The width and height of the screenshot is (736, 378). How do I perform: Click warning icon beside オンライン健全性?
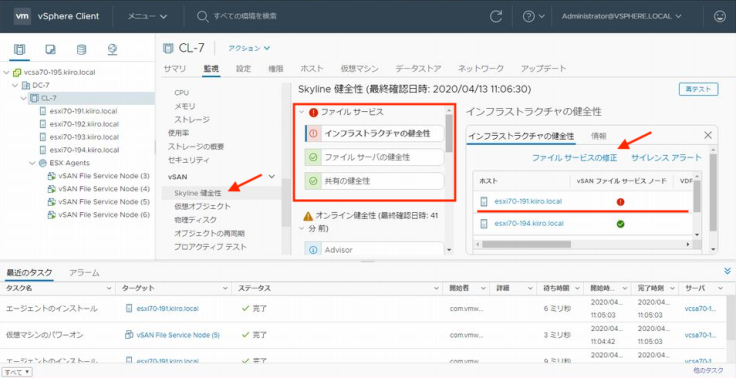click(308, 216)
